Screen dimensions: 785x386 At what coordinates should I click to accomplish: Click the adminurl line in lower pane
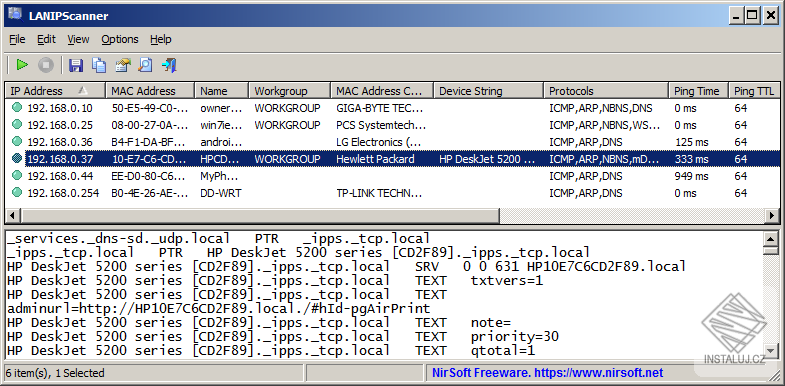click(x=219, y=308)
